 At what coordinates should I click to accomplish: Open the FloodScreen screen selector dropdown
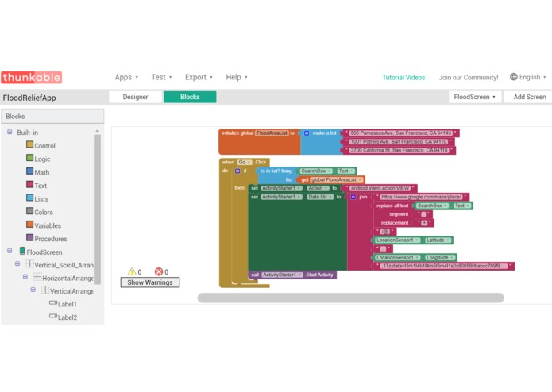point(474,97)
